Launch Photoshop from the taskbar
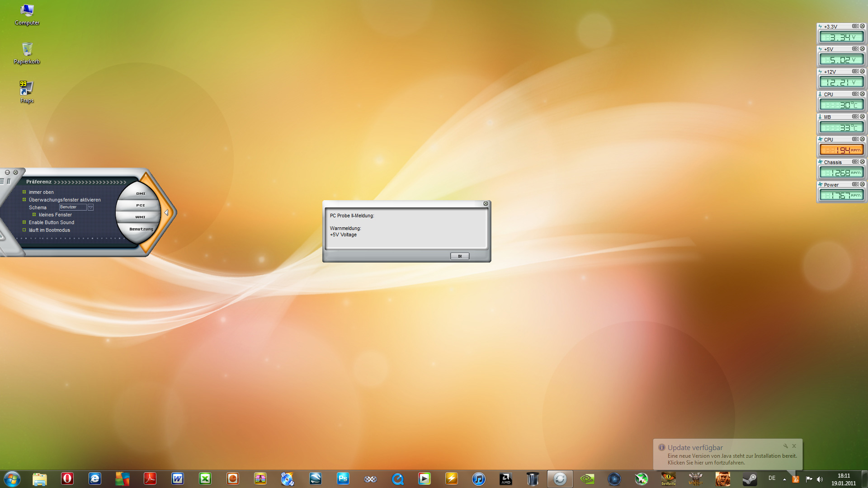 tap(343, 479)
